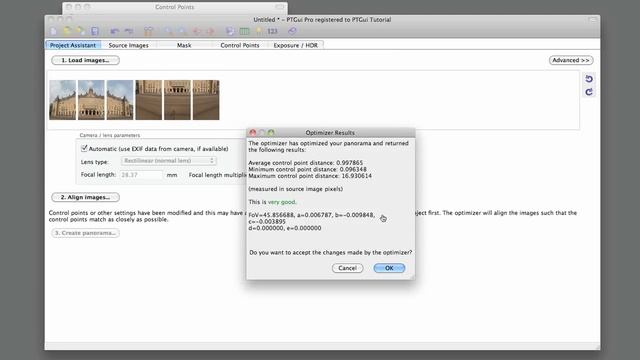Click the lightbulb assistant toolbar icon
The width and height of the screenshot is (640, 360).
tap(258, 31)
